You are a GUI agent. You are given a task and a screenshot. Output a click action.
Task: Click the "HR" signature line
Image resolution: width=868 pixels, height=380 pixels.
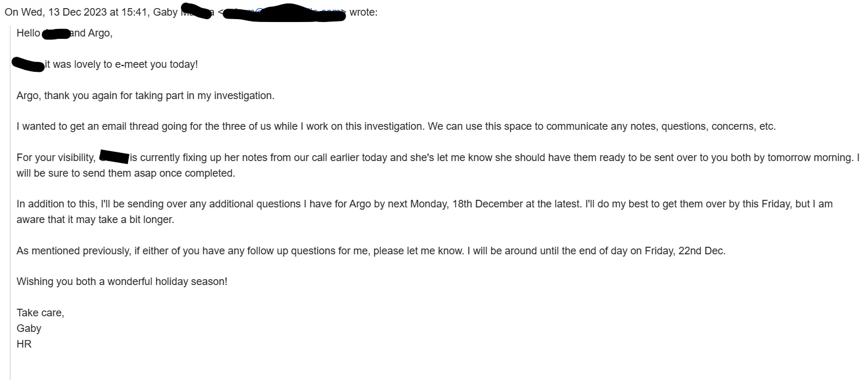coord(24,344)
